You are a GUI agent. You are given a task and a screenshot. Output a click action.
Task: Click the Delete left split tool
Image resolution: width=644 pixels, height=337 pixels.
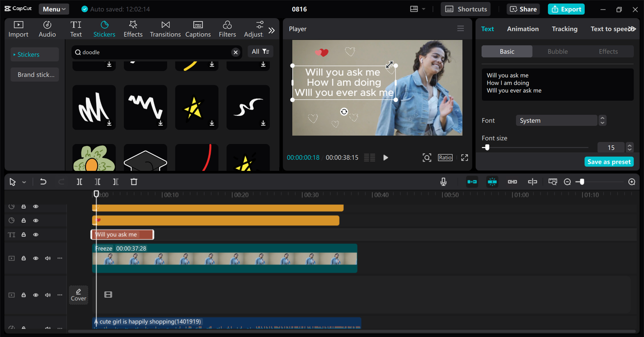(98, 182)
